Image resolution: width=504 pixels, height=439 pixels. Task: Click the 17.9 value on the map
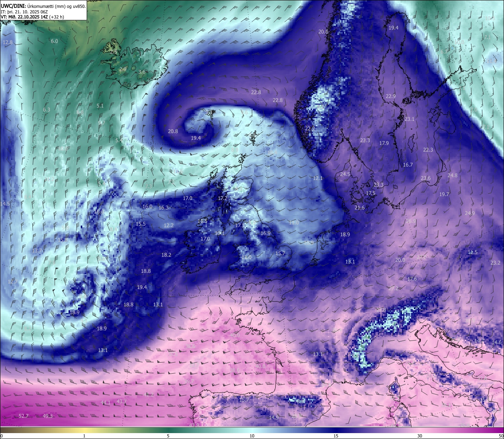pyautogui.click(x=384, y=143)
